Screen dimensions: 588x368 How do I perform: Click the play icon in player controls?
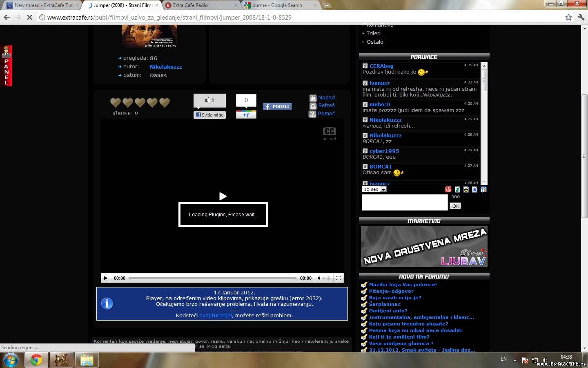pyautogui.click(x=105, y=278)
